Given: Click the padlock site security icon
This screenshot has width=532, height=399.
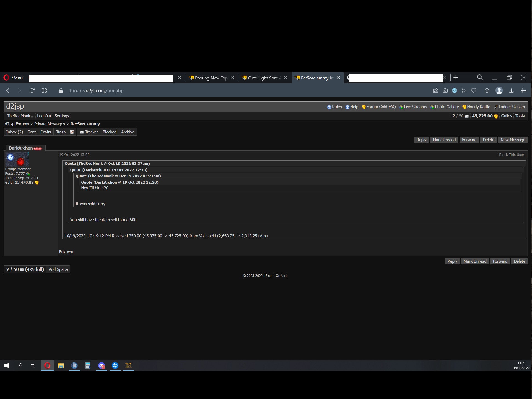Looking at the screenshot, I should point(61,91).
